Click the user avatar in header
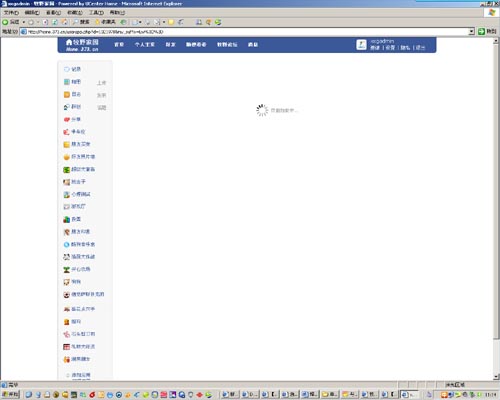This screenshot has width=500, height=400. point(361,44)
